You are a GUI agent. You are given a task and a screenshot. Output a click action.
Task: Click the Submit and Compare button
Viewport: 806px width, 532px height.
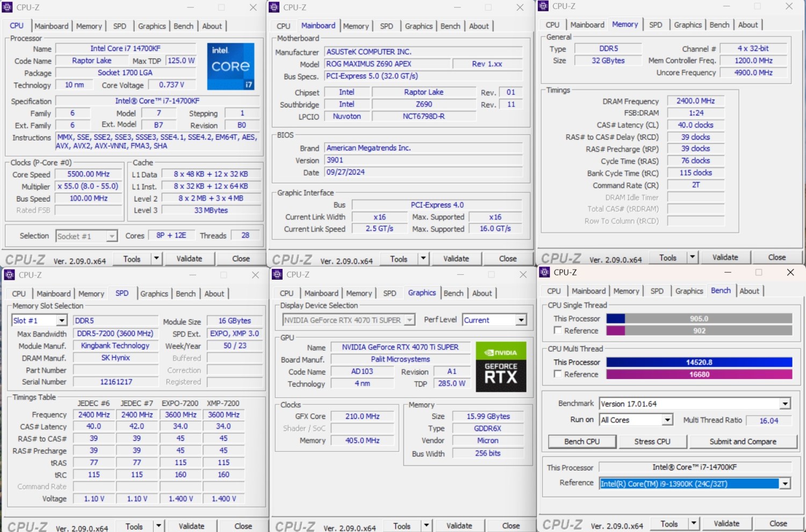point(743,441)
